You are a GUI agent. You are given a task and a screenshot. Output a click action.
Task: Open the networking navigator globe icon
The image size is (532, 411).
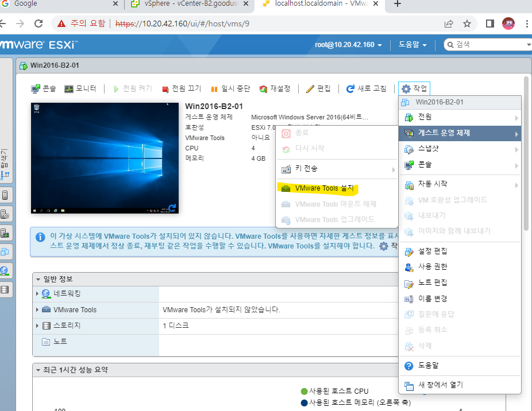(5, 271)
